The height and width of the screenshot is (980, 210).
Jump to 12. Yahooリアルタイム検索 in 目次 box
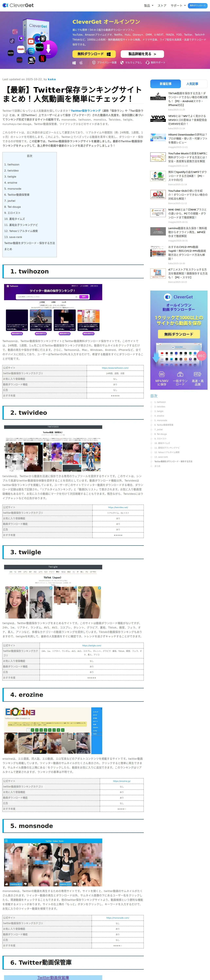[x=21, y=231]
